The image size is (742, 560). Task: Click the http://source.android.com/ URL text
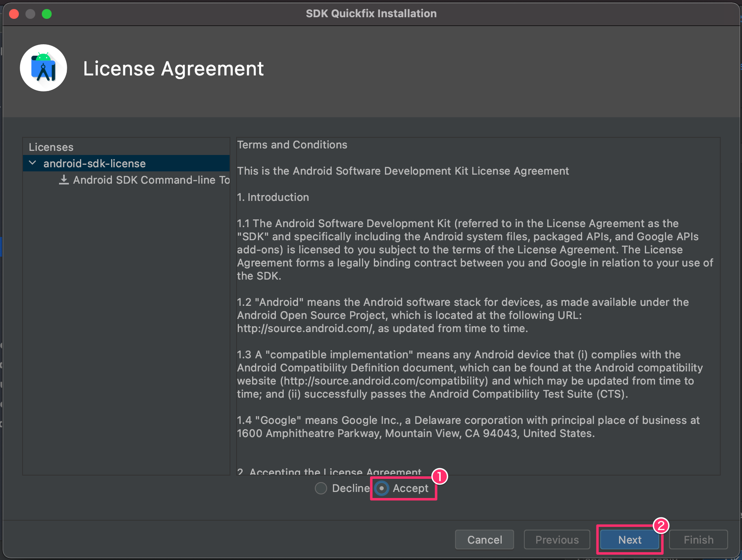click(x=305, y=328)
